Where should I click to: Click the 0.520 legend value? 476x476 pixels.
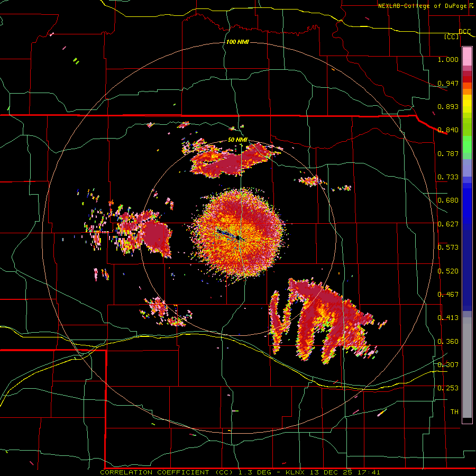(448, 271)
